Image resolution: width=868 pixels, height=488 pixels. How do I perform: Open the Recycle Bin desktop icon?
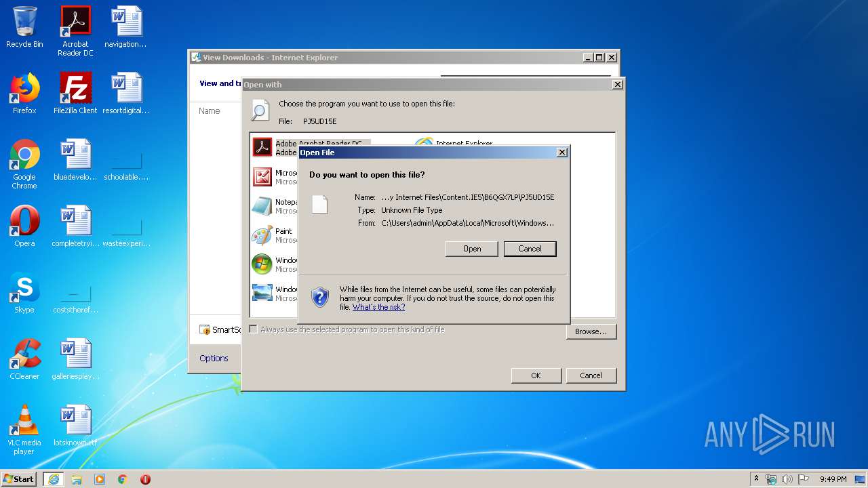point(24,27)
